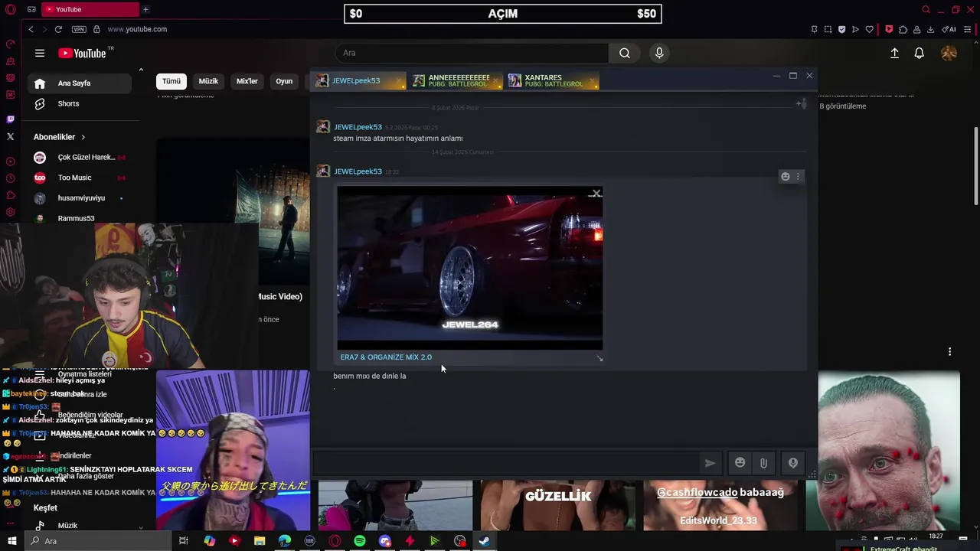This screenshot has width=980, height=551.
Task: Open Windows Start menu
Action: tap(11, 541)
